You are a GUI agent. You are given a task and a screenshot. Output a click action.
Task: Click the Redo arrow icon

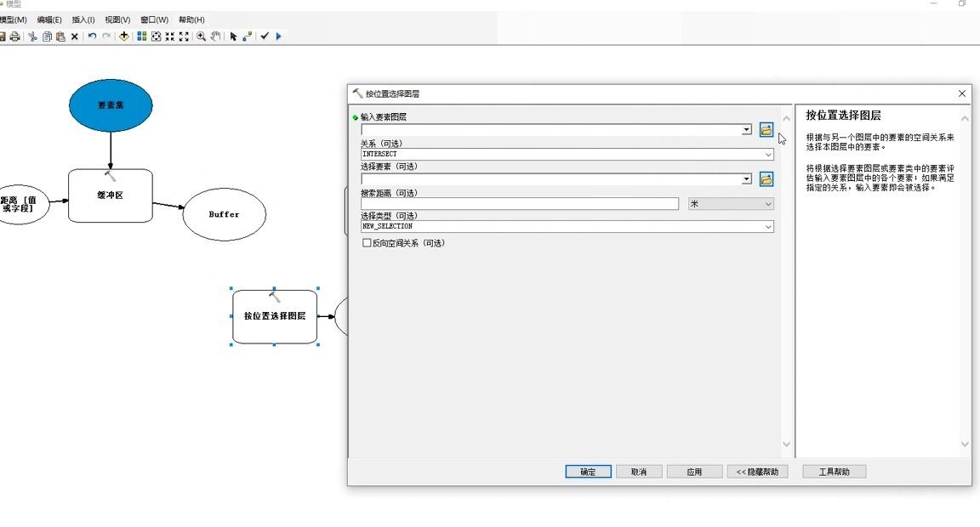point(106,37)
